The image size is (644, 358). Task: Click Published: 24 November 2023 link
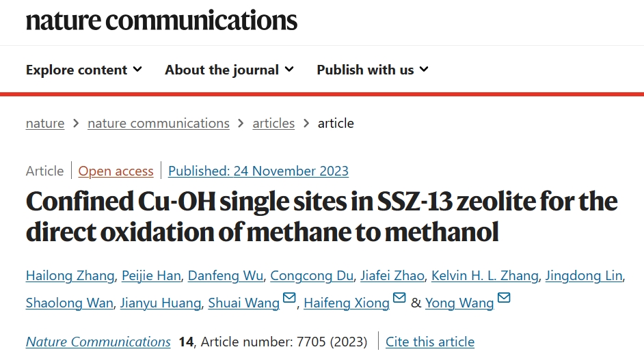point(258,171)
